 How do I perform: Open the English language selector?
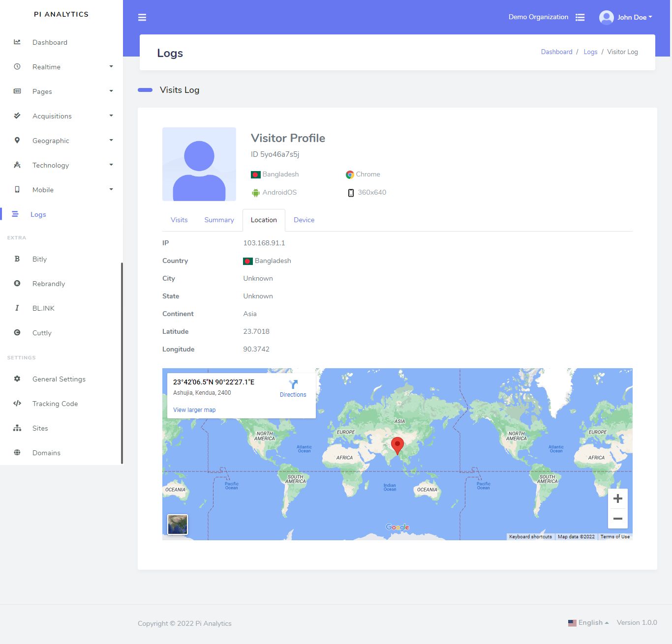tap(588, 623)
